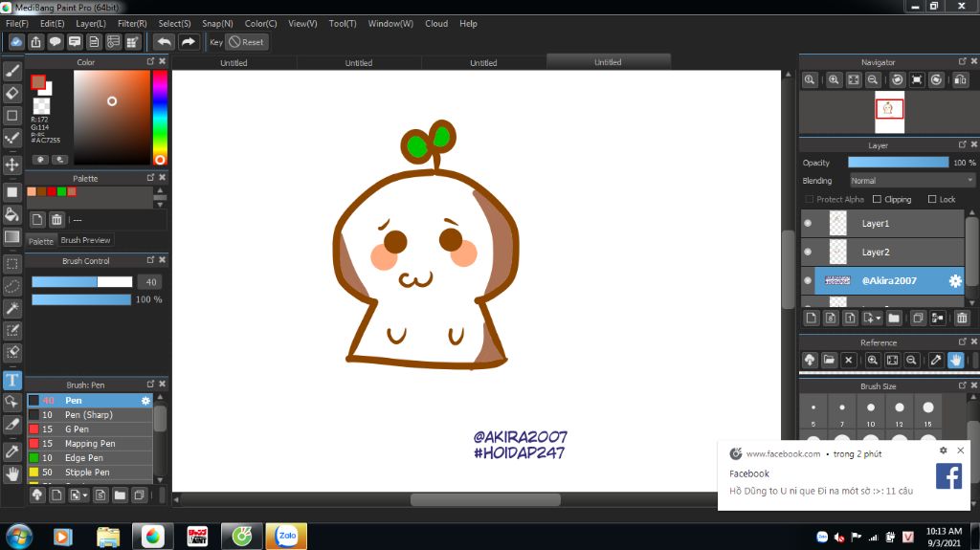Toggle visibility of Layer2
The height and width of the screenshot is (550, 980).
(808, 252)
